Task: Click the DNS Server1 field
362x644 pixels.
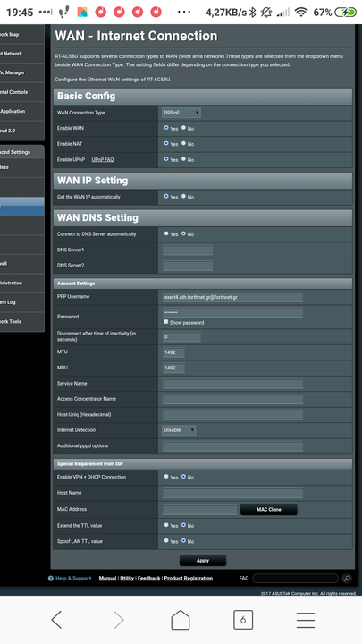Action: [188, 250]
